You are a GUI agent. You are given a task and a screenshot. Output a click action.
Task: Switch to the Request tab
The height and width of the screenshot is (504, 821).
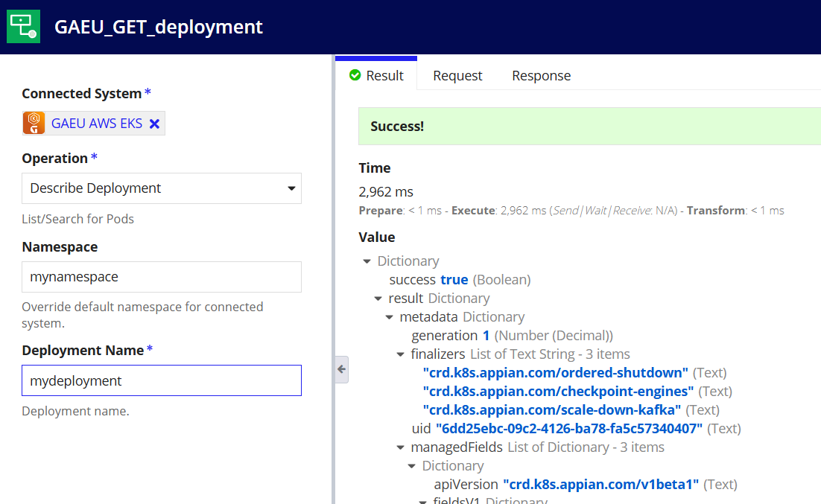[x=457, y=76]
